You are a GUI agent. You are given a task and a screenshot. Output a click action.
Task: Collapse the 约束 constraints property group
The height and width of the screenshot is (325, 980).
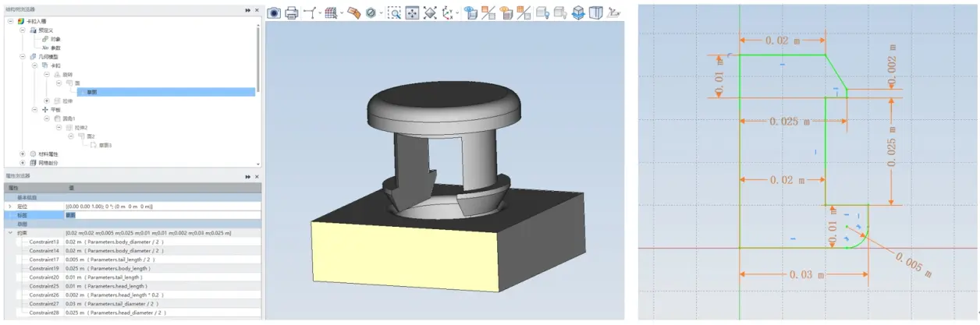10,233
